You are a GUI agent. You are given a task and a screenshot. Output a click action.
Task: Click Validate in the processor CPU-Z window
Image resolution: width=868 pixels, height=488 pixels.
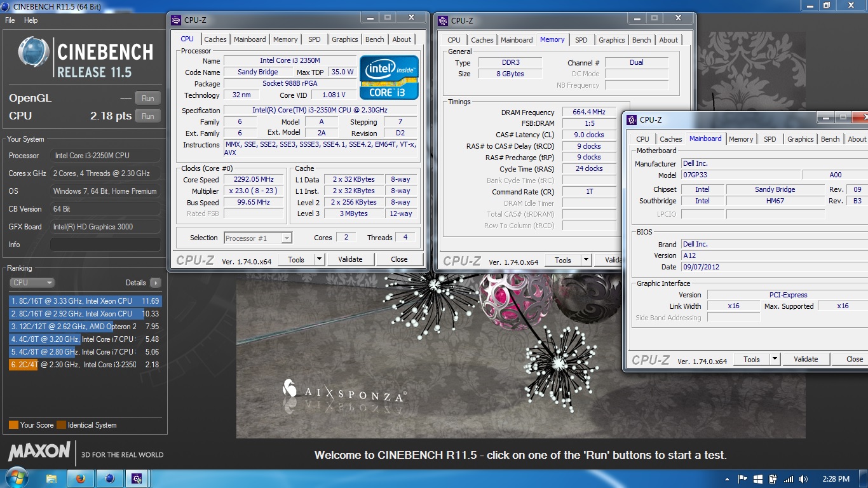pyautogui.click(x=350, y=259)
